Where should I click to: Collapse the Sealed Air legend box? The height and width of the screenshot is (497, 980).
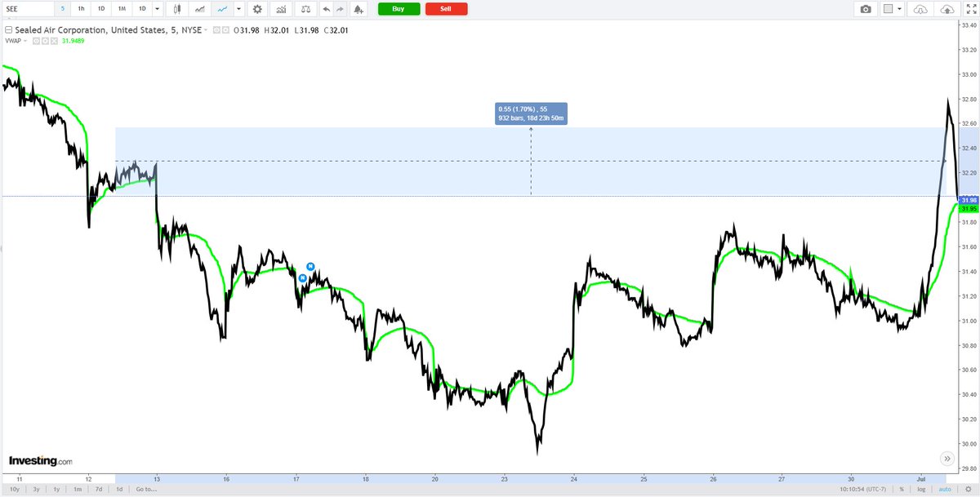(x=8, y=32)
